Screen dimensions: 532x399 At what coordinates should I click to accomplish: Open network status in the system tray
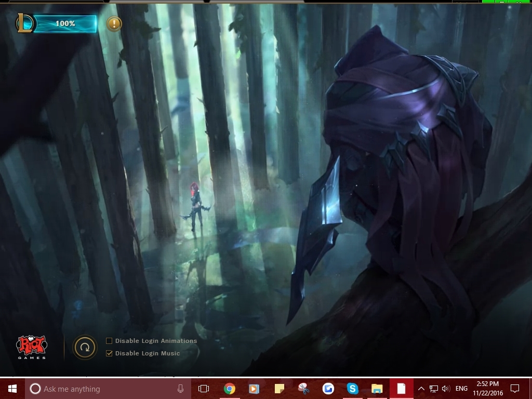pos(433,389)
